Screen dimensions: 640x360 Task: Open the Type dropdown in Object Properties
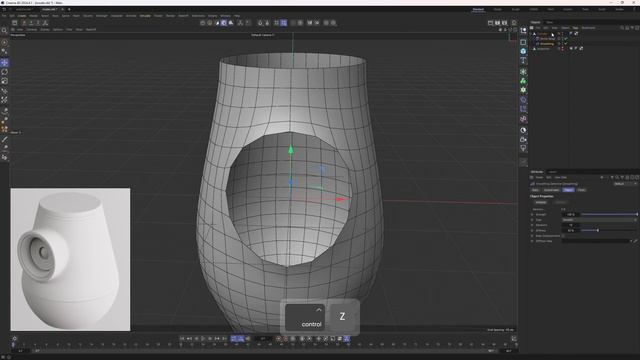[599, 220]
